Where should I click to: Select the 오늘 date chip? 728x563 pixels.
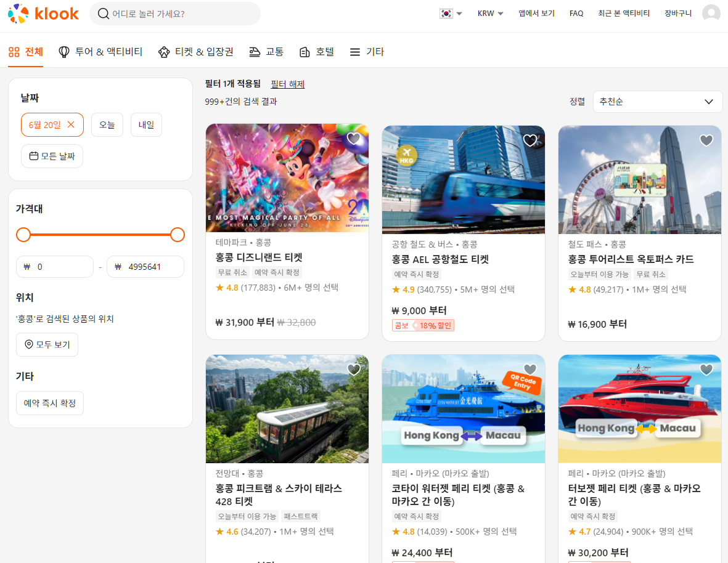107,125
